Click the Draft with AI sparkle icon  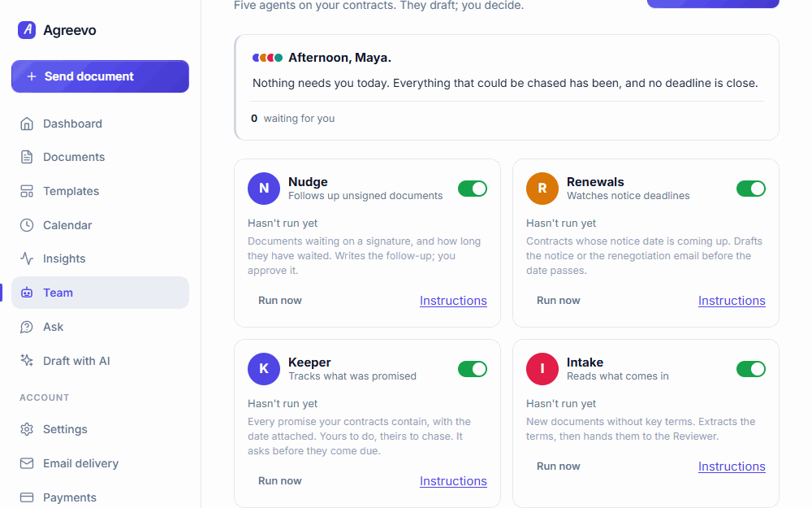point(27,361)
